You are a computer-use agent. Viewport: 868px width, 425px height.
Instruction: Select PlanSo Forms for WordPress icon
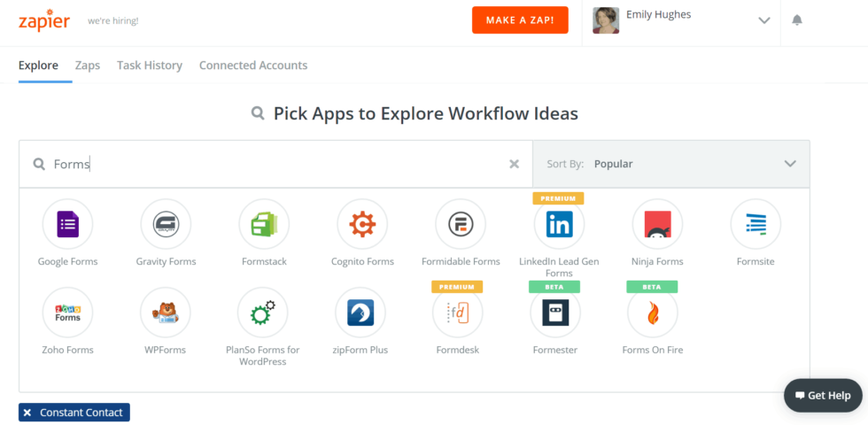263,313
